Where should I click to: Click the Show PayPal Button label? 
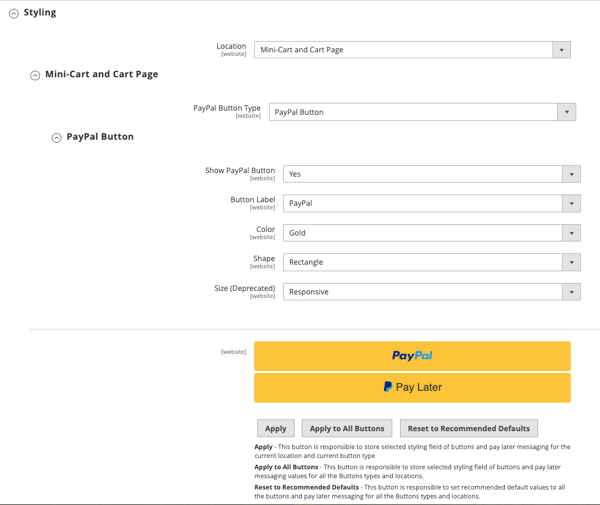click(x=240, y=171)
